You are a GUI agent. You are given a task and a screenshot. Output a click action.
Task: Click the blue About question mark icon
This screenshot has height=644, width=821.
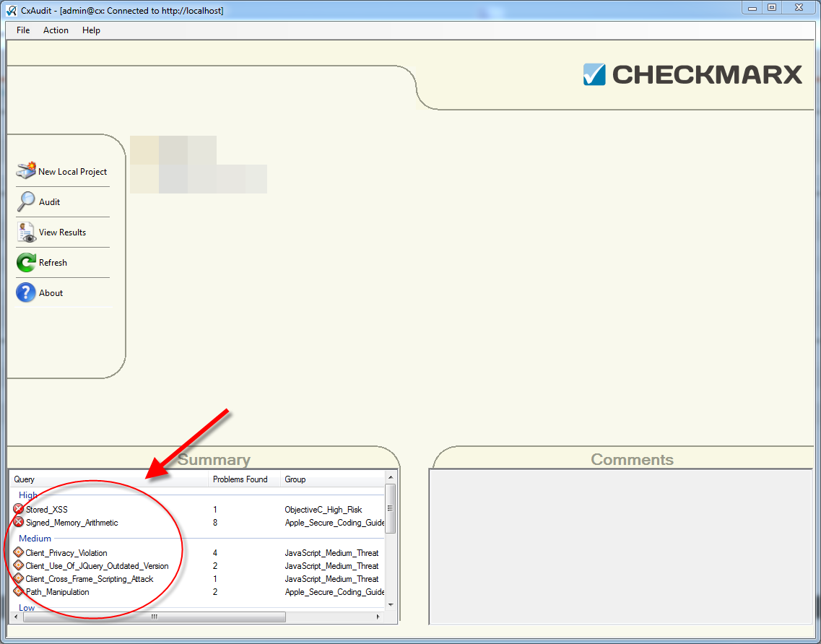pos(26,292)
